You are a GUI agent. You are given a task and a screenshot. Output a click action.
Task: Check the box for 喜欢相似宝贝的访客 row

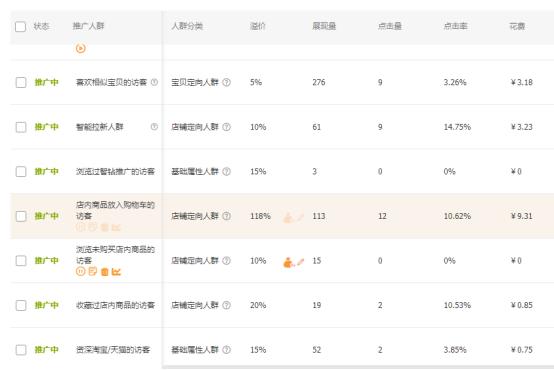point(21,82)
